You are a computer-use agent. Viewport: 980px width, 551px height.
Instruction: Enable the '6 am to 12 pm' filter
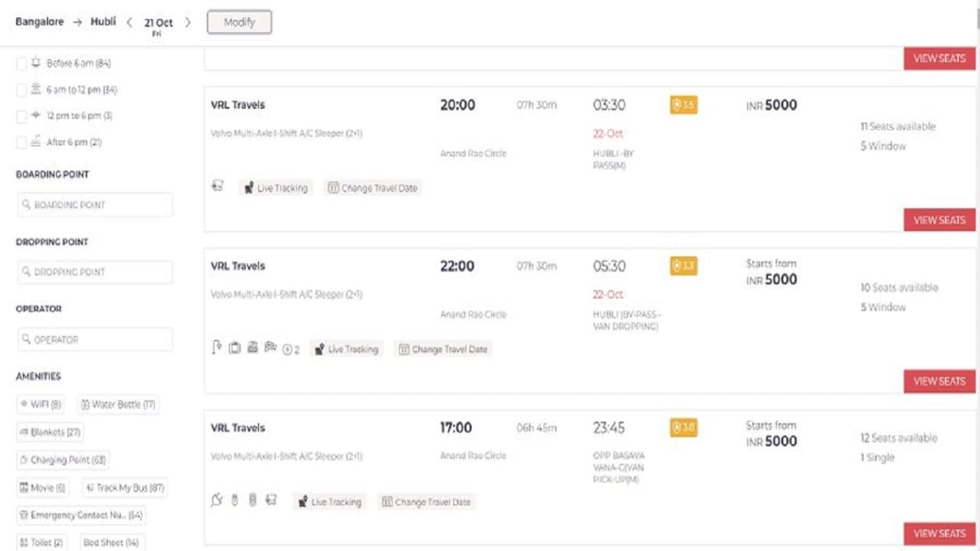[21, 90]
